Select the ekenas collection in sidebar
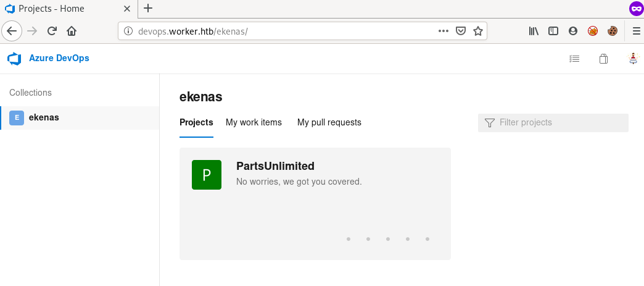This screenshot has height=286, width=644. click(44, 117)
